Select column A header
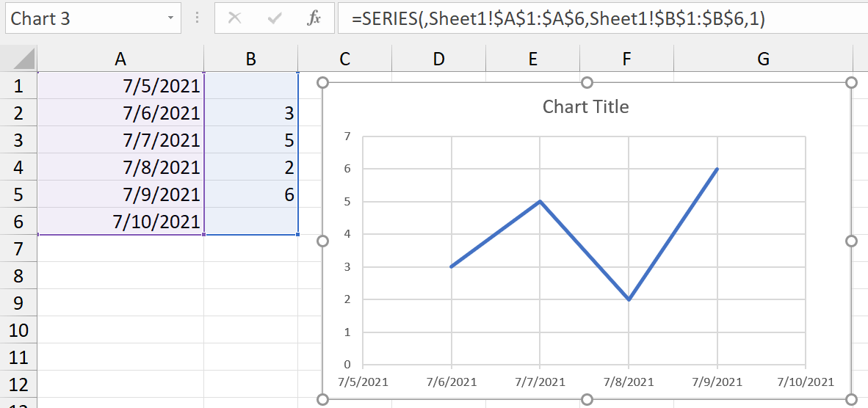Screen dimensions: 868x408 click(x=120, y=59)
